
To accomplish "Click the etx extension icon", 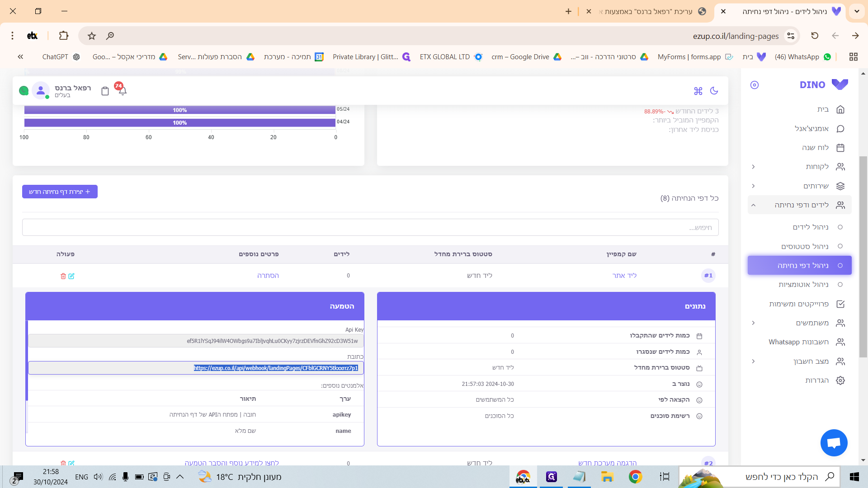I will click(32, 35).
